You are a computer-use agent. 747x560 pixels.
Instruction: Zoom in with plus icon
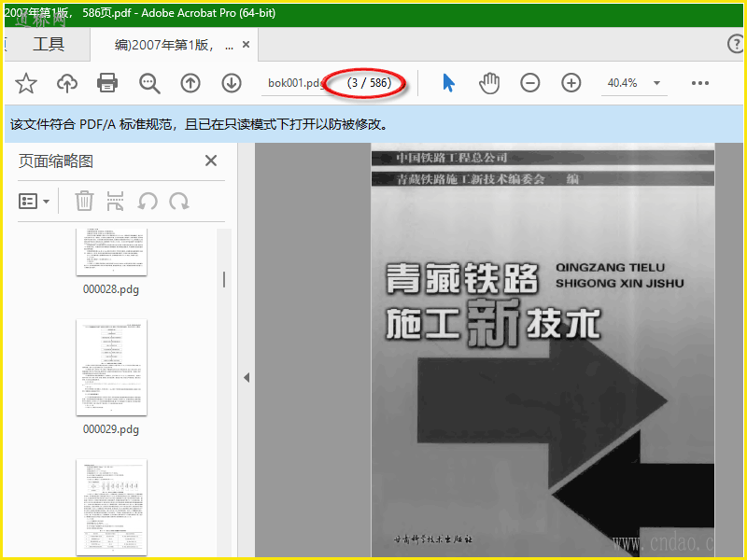(571, 83)
